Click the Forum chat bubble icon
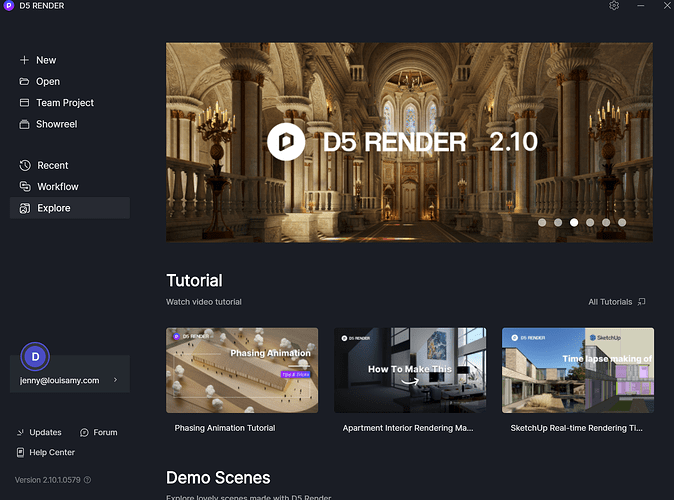This screenshot has width=674, height=500. tap(84, 433)
